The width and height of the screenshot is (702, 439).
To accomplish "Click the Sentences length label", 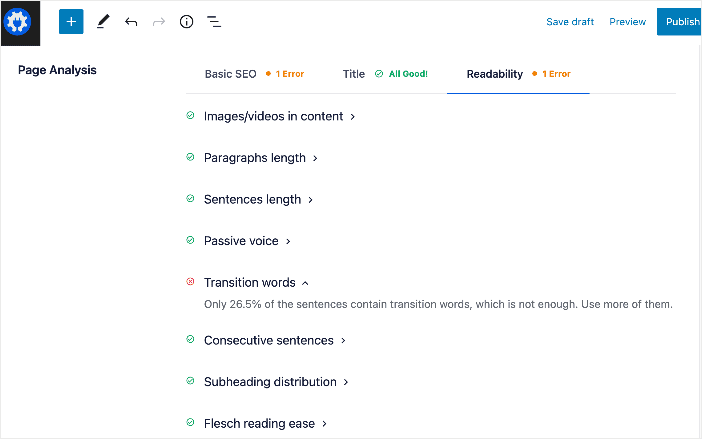I will click(x=253, y=200).
